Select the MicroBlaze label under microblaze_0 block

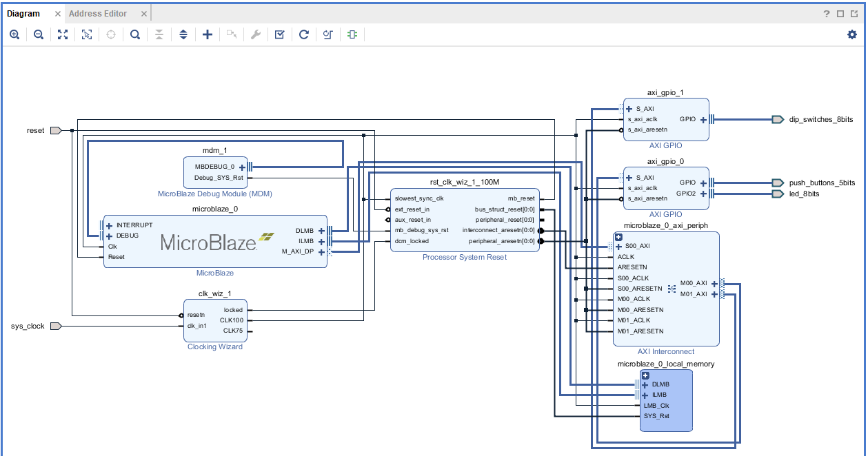(x=215, y=273)
